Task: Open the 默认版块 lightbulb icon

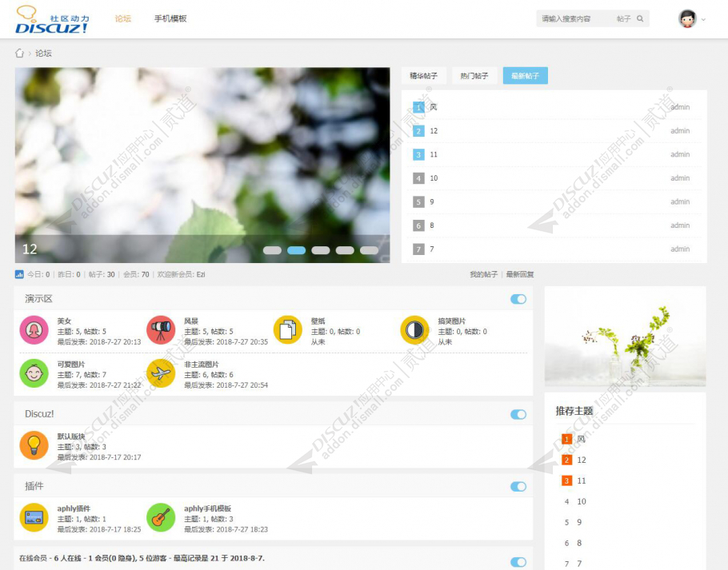Action: 34,445
